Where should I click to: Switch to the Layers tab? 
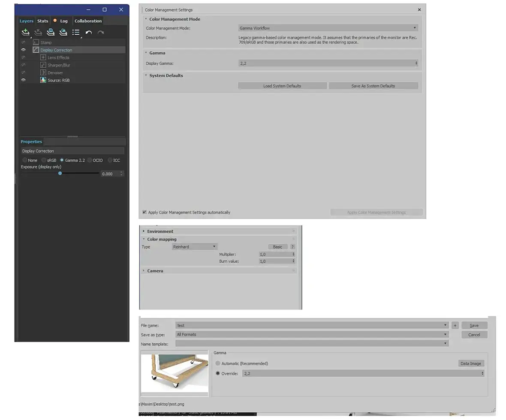pos(27,21)
